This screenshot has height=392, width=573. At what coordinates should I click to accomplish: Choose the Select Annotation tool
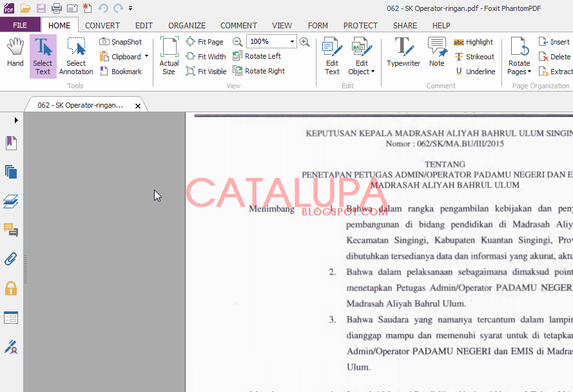pos(76,56)
